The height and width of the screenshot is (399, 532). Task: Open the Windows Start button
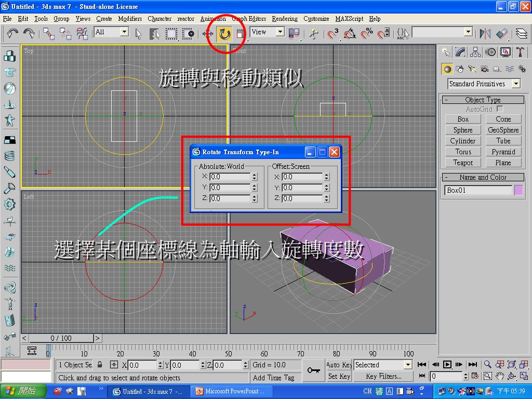pos(23,391)
